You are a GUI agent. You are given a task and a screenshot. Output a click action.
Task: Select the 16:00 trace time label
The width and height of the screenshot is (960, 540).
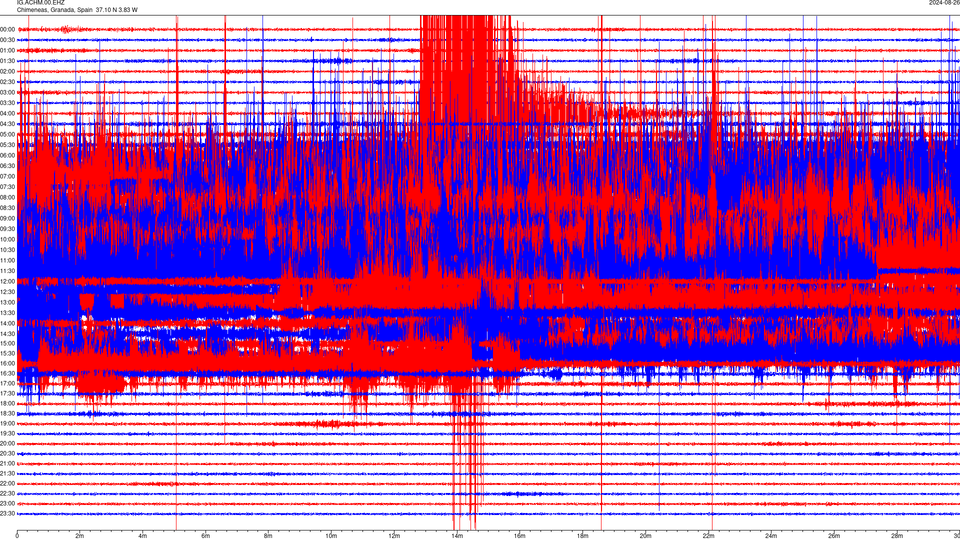coord(7,363)
